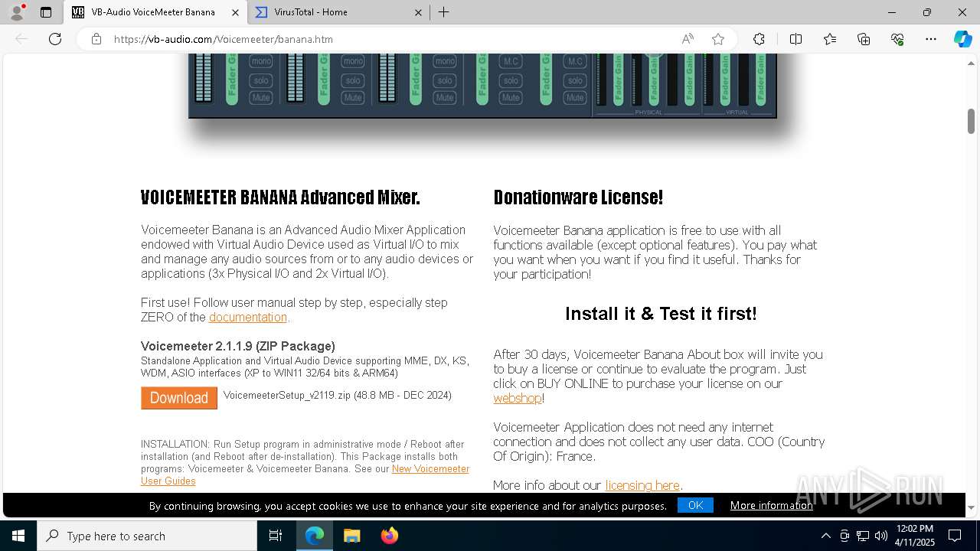Click the Meet Now tray icon

[x=844, y=536]
